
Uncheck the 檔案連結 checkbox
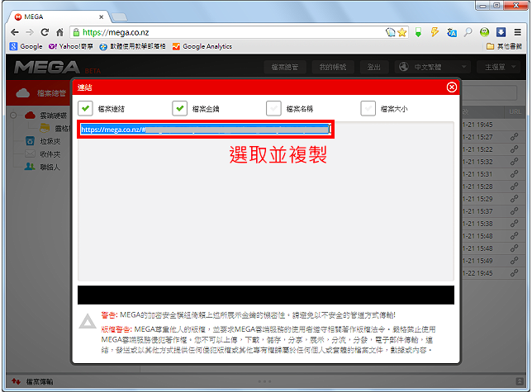click(x=86, y=108)
